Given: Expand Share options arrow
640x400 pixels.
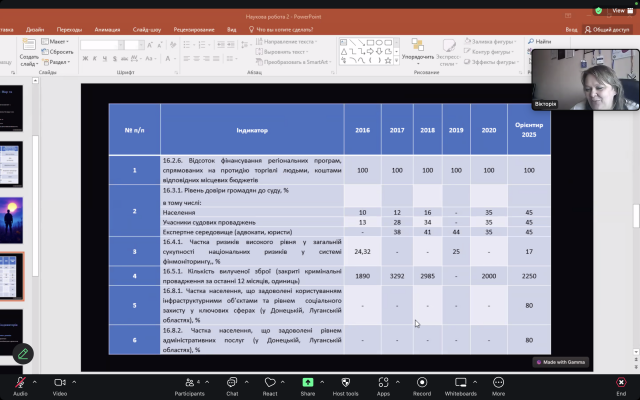Looking at the screenshot, I should coord(322,382).
